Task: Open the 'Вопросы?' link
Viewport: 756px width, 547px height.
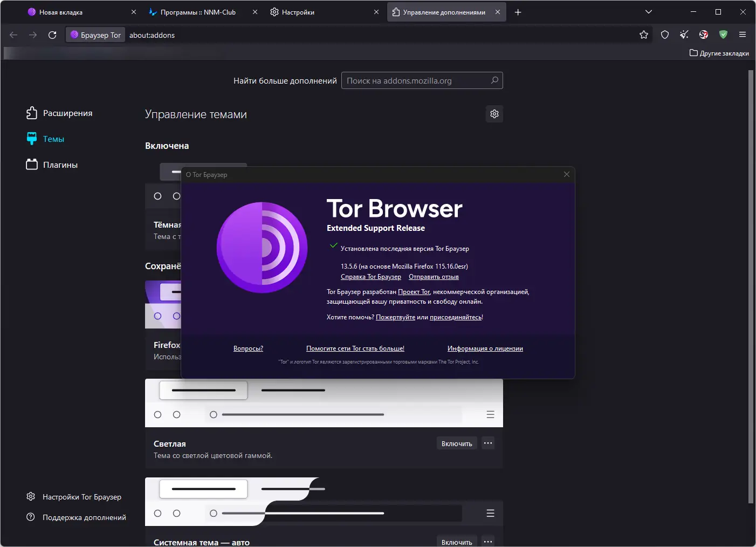Action: 248,348
